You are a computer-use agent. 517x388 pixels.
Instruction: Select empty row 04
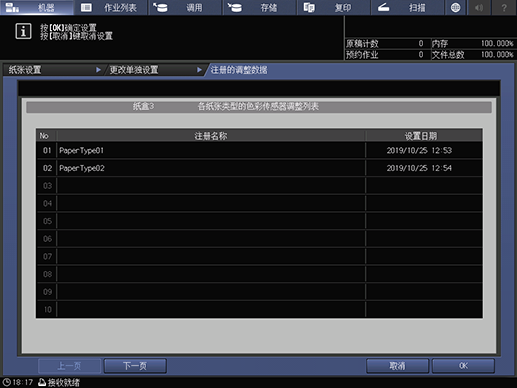coord(259,203)
